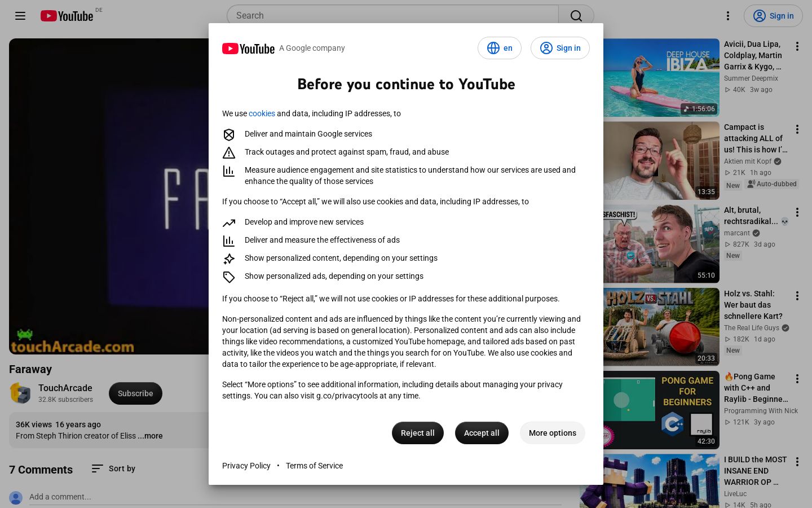Open more actions for Holz vs. Stahl video
Screen dimensions: 812x508
pyautogui.click(x=797, y=296)
